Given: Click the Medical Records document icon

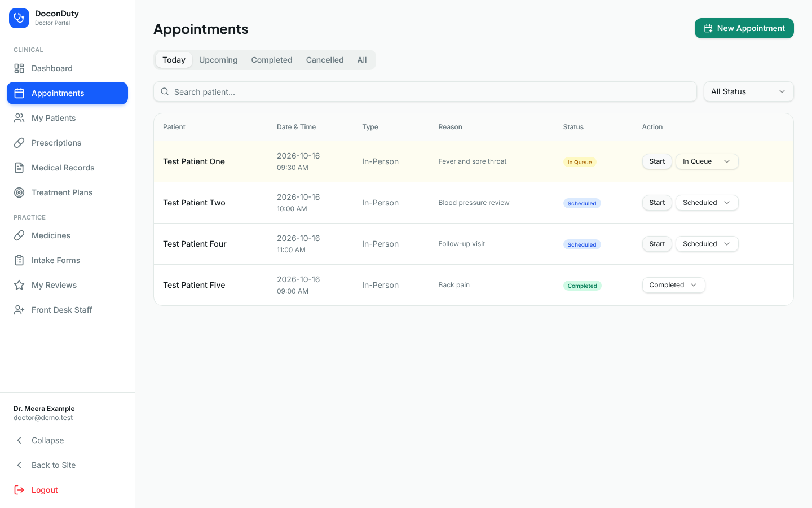Looking at the screenshot, I should click(x=19, y=168).
